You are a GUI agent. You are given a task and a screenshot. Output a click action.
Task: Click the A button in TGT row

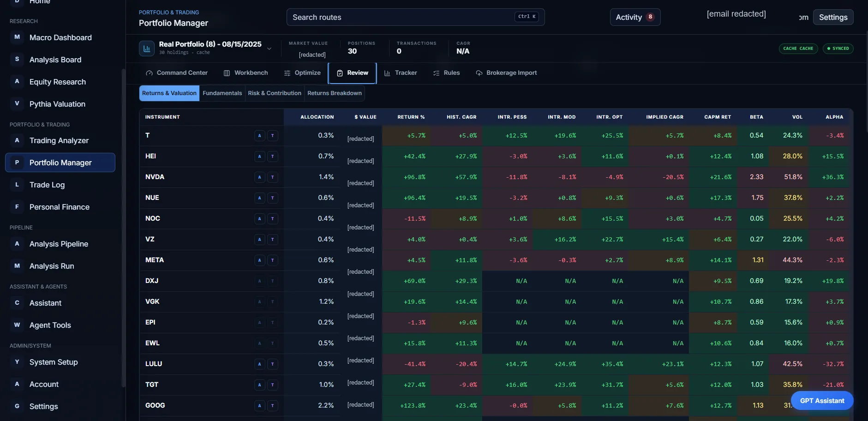tap(259, 385)
